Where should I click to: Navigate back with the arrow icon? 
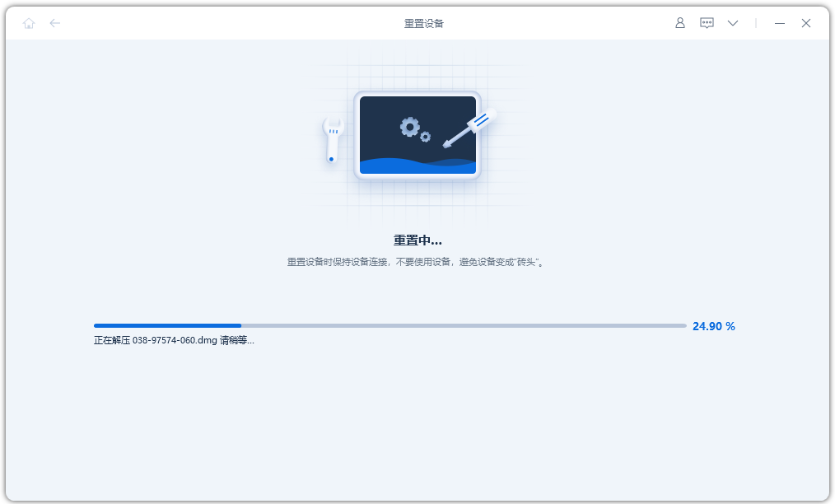(55, 23)
